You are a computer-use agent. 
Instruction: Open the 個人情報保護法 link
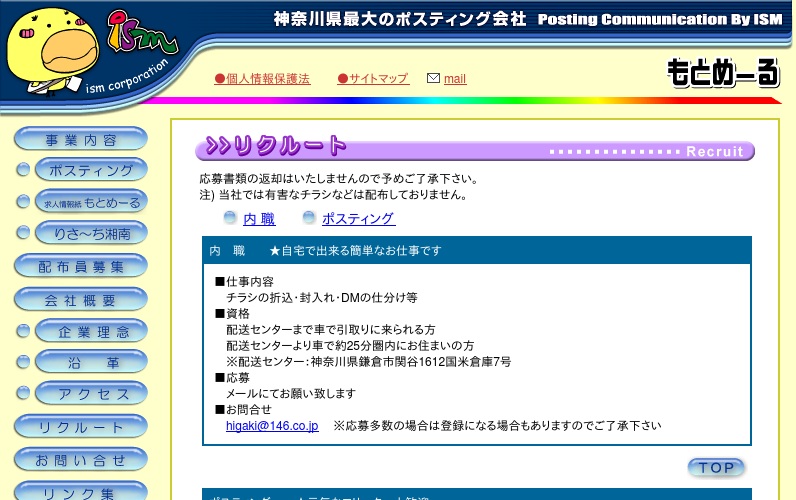coord(262,79)
